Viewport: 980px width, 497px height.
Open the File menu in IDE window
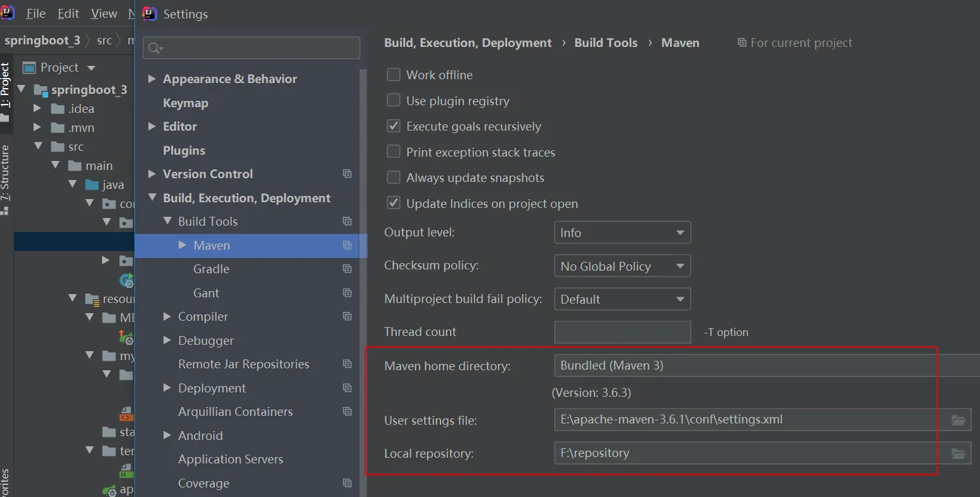[35, 13]
